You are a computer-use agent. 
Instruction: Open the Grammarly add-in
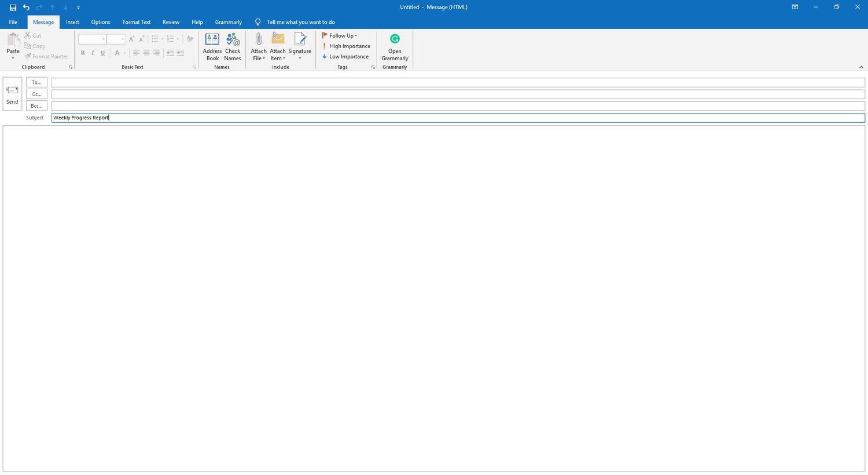(395, 46)
